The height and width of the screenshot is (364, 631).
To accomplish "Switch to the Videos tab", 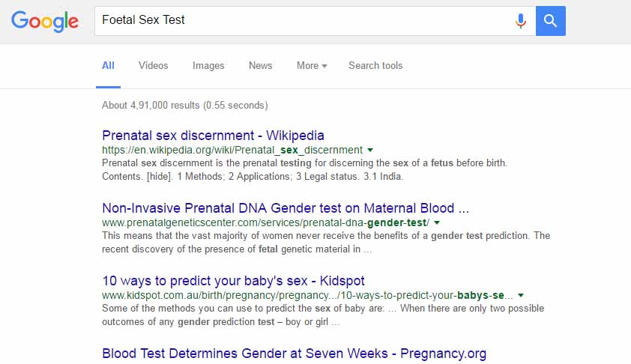I will pyautogui.click(x=153, y=66).
